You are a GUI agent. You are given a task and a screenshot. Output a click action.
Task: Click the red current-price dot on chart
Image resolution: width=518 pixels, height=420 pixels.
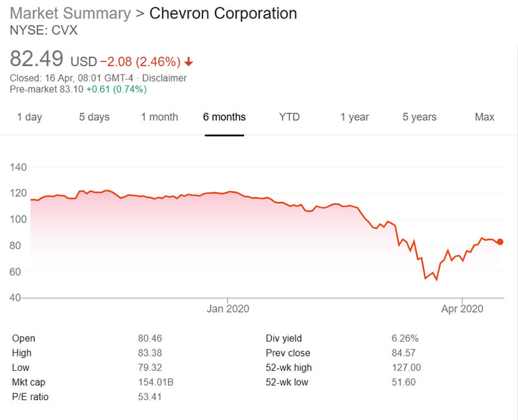pyautogui.click(x=500, y=242)
